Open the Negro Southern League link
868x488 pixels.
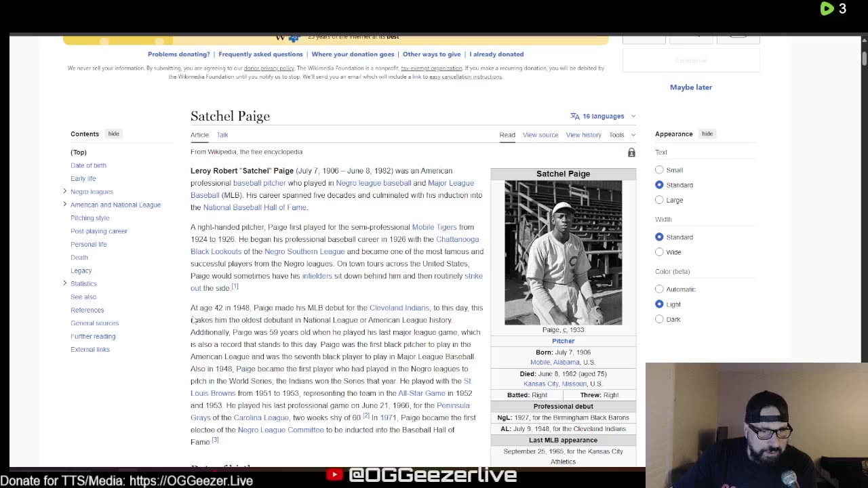click(304, 251)
